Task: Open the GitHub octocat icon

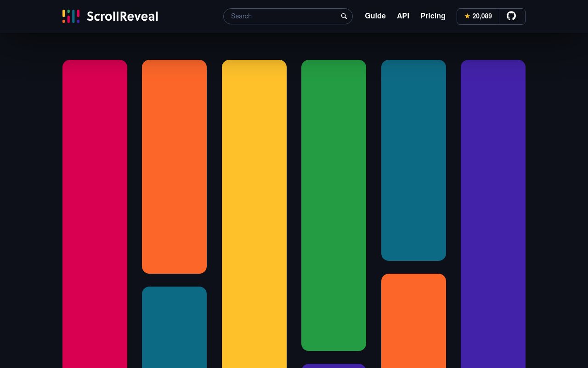Action: (511, 16)
